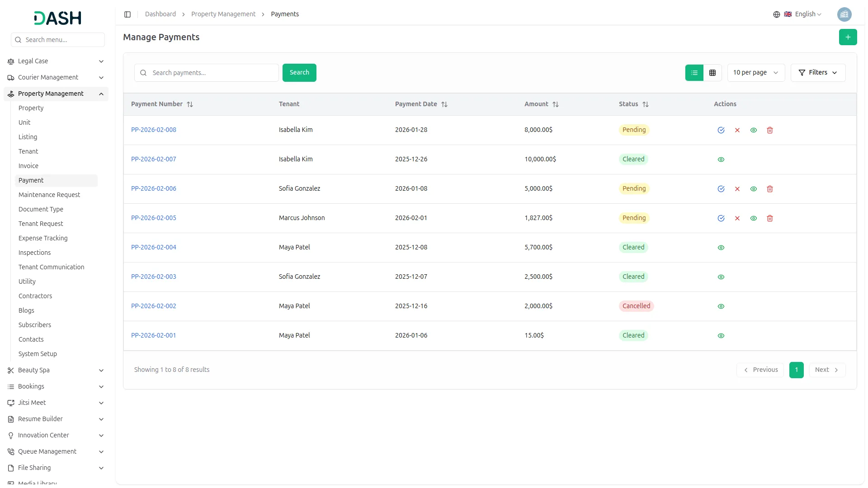
Task: Reject payment PP-2026-02-006 with X icon
Action: pos(737,189)
